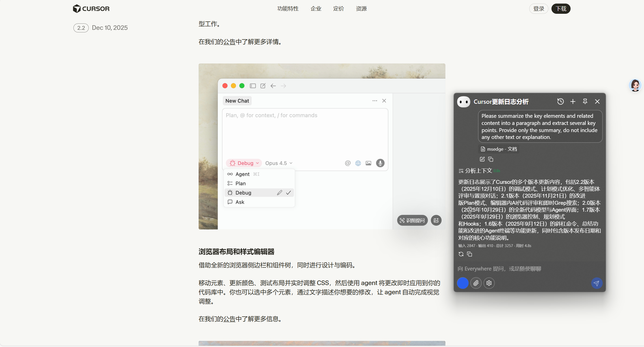Click the 下载 download button
The height and width of the screenshot is (347, 644).
pyautogui.click(x=561, y=9)
